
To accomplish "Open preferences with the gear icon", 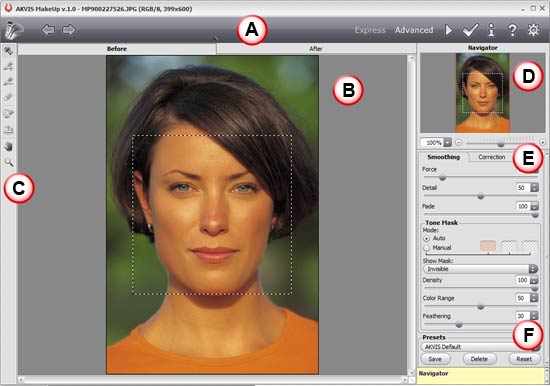I will click(x=533, y=30).
